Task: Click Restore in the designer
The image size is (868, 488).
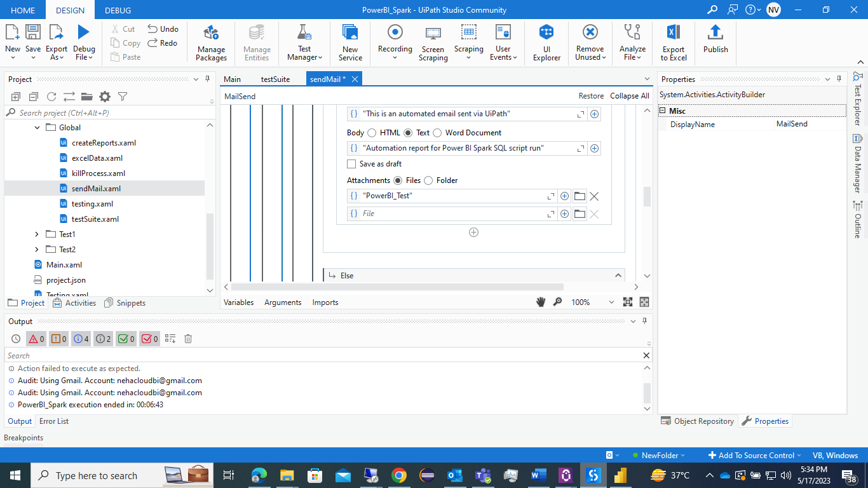Action: point(591,96)
